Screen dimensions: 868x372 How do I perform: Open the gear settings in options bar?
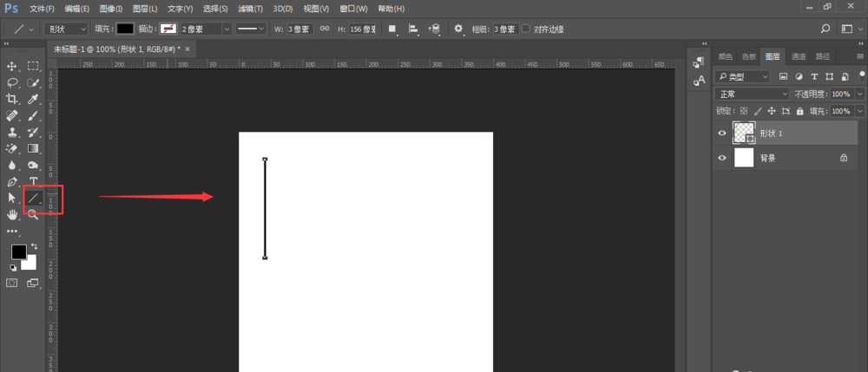[458, 29]
